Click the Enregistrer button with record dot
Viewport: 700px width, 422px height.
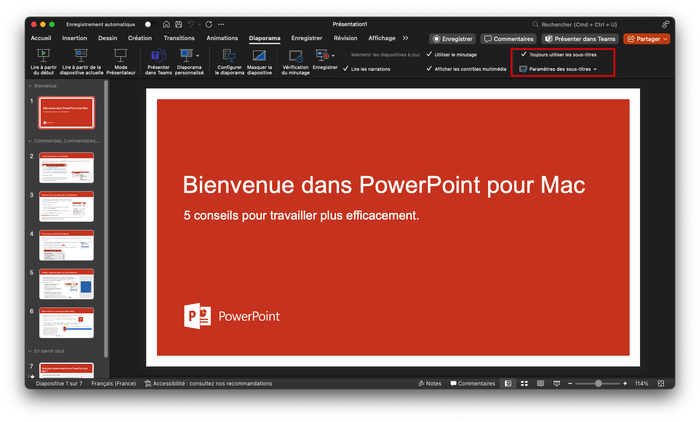[452, 39]
